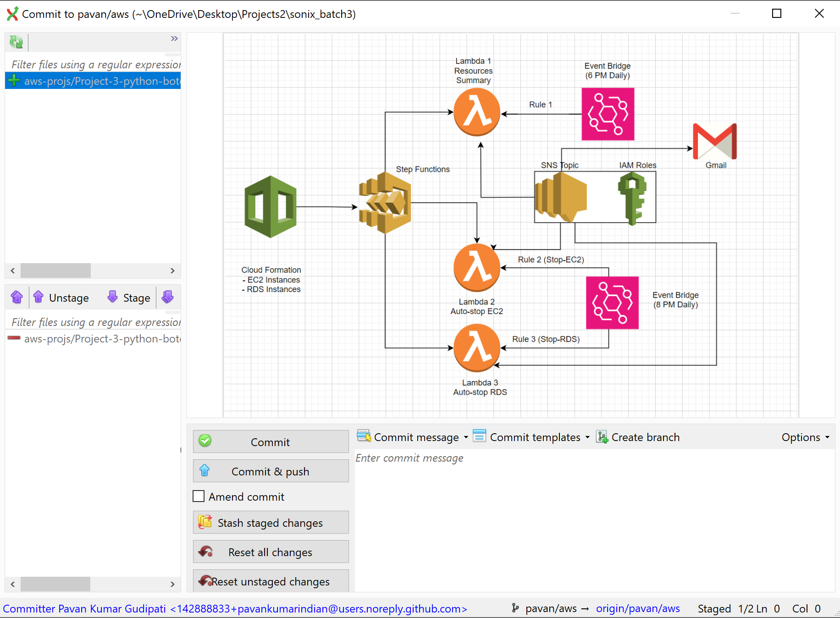Open the Commit message dropdown
The height and width of the screenshot is (618, 840).
[x=413, y=437]
